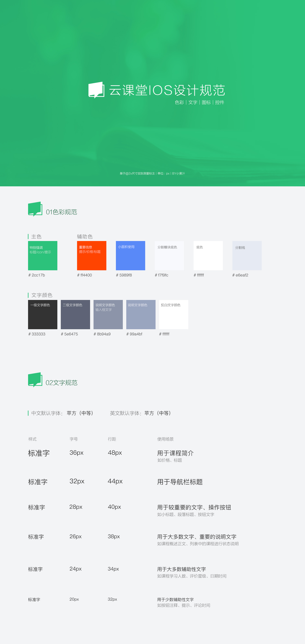Select the 99a4bf 说明文字颜色 swatch
The image size is (305, 644).
pyautogui.click(x=141, y=315)
